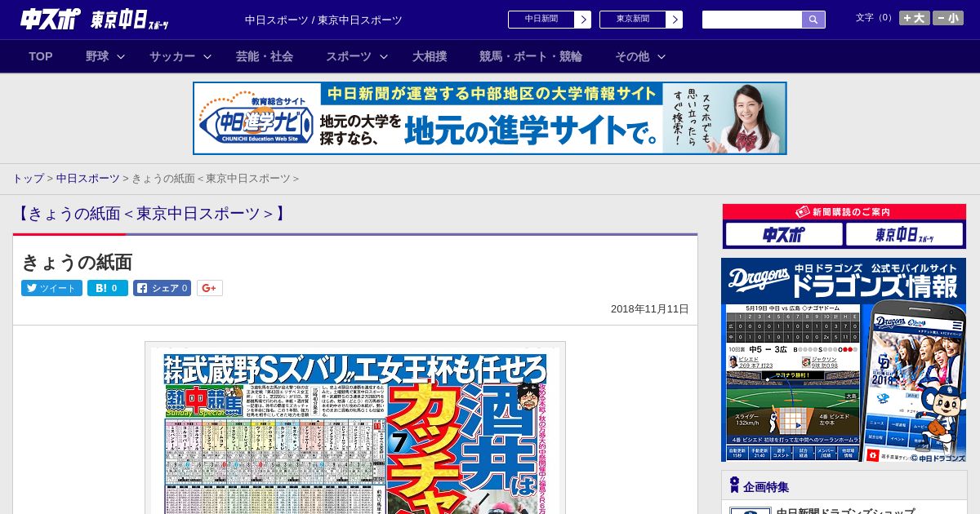980x514 pixels.
Task: Click the トップ breadcrumb link
Action: 28,178
